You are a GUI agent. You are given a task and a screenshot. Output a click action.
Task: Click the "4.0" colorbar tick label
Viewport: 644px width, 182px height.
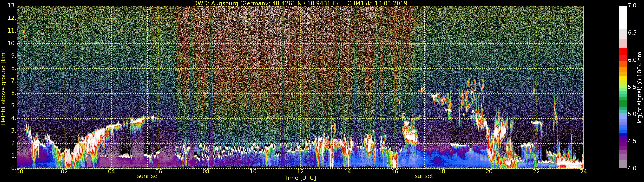click(632, 168)
